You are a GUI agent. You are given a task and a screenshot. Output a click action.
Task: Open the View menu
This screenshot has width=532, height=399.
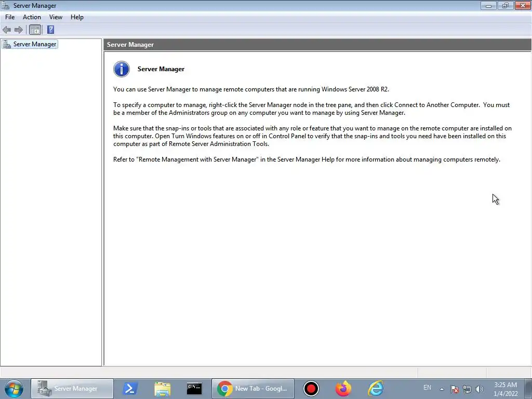(56, 17)
